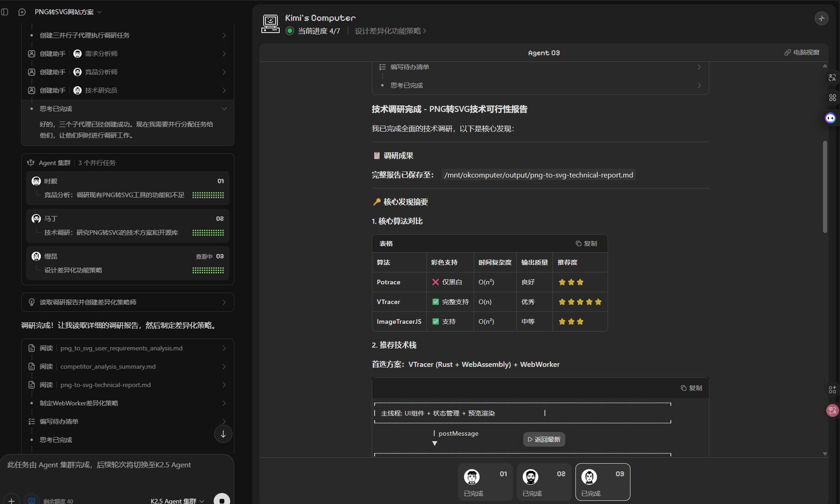This screenshot has width=840, height=504.
Task: Toggle the left sidebar panel icon
Action: pyautogui.click(x=5, y=12)
